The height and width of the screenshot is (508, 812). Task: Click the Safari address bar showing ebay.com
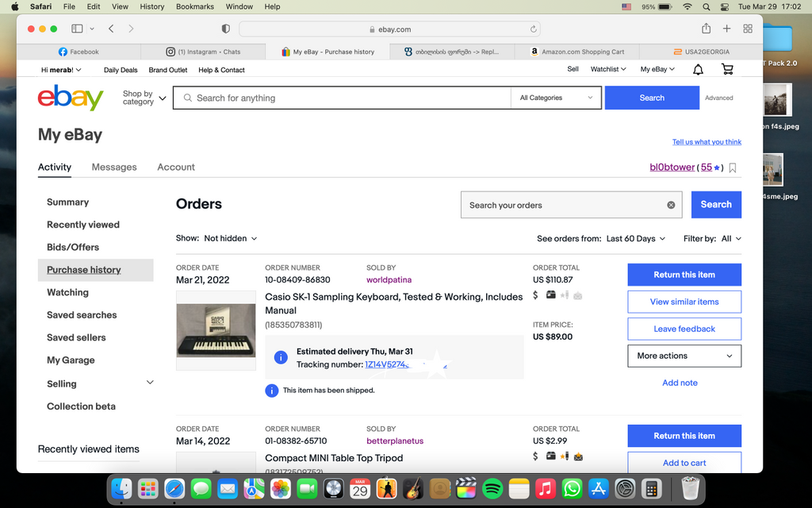[389, 29]
